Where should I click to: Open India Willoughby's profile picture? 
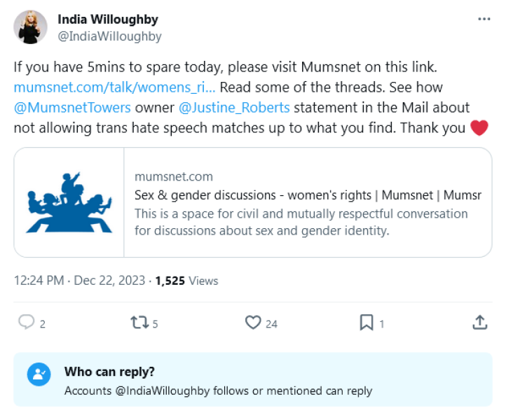[31, 27]
